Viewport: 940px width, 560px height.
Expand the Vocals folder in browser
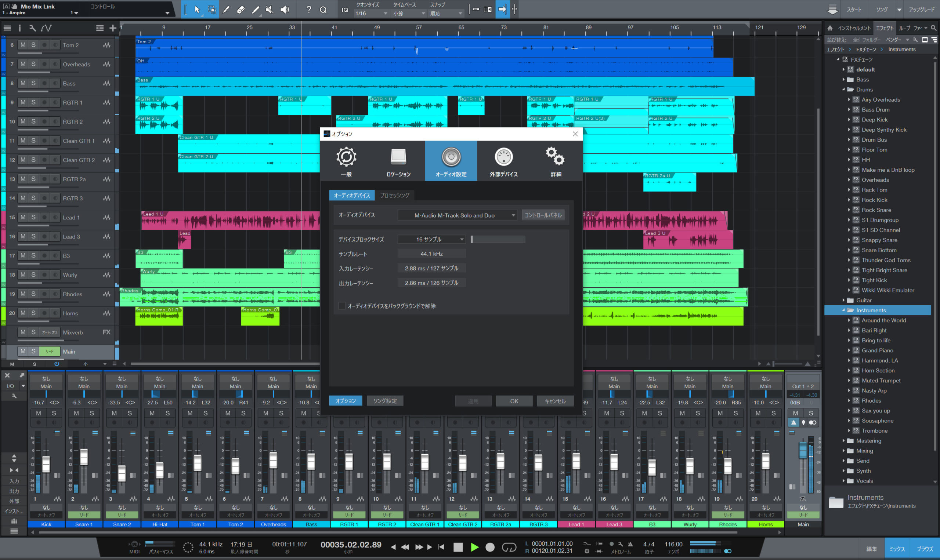843,480
